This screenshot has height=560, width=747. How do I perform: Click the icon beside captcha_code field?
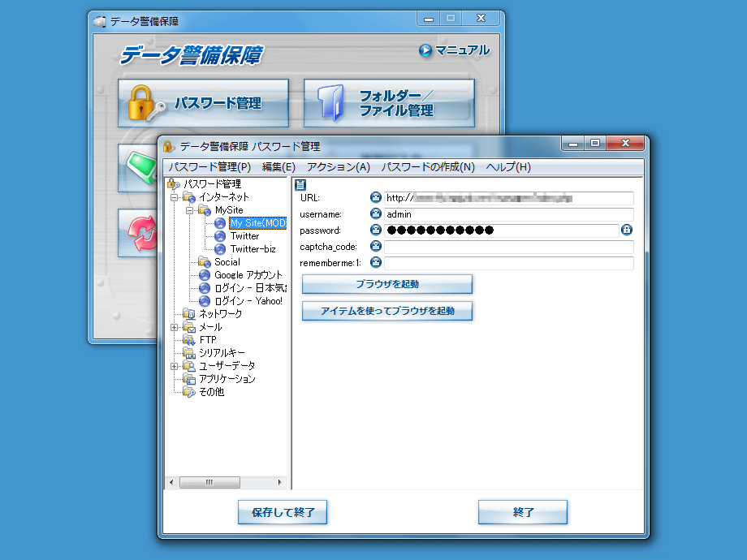(376, 246)
